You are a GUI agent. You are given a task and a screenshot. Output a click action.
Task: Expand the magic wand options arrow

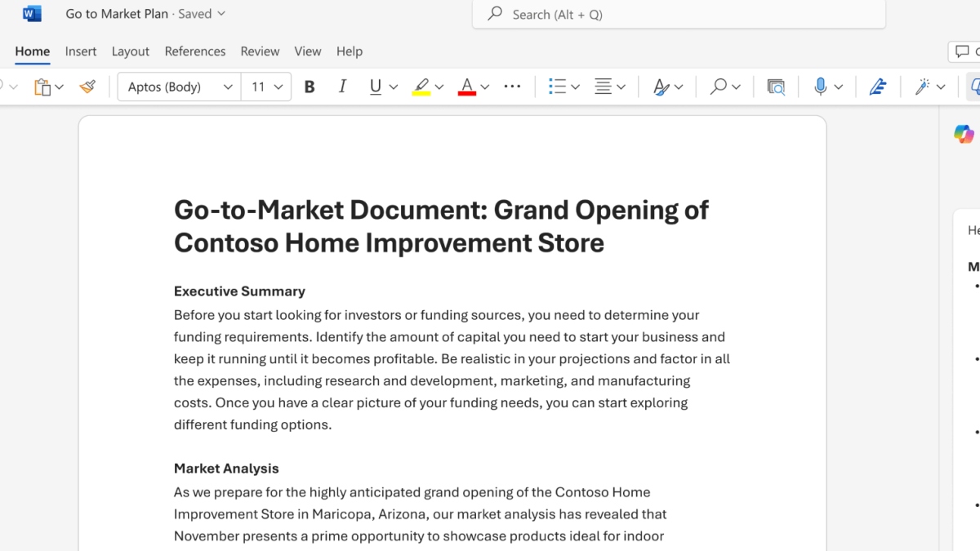(x=941, y=87)
